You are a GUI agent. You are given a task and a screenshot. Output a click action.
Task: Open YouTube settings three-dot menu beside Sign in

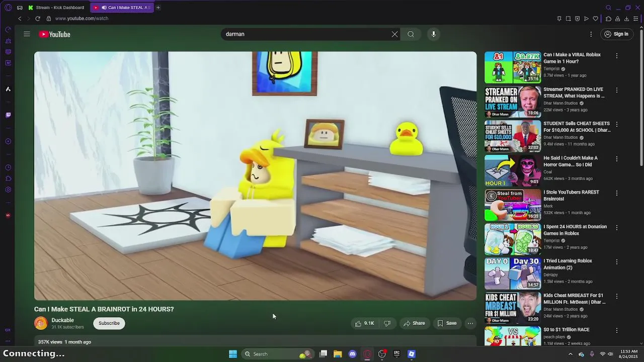click(x=591, y=34)
